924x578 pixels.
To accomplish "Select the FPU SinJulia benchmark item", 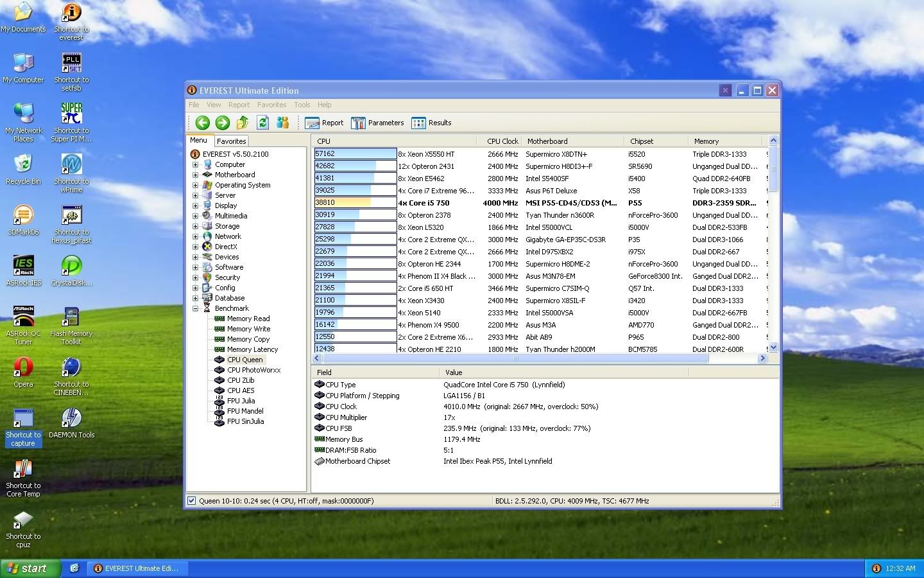I will pos(245,421).
